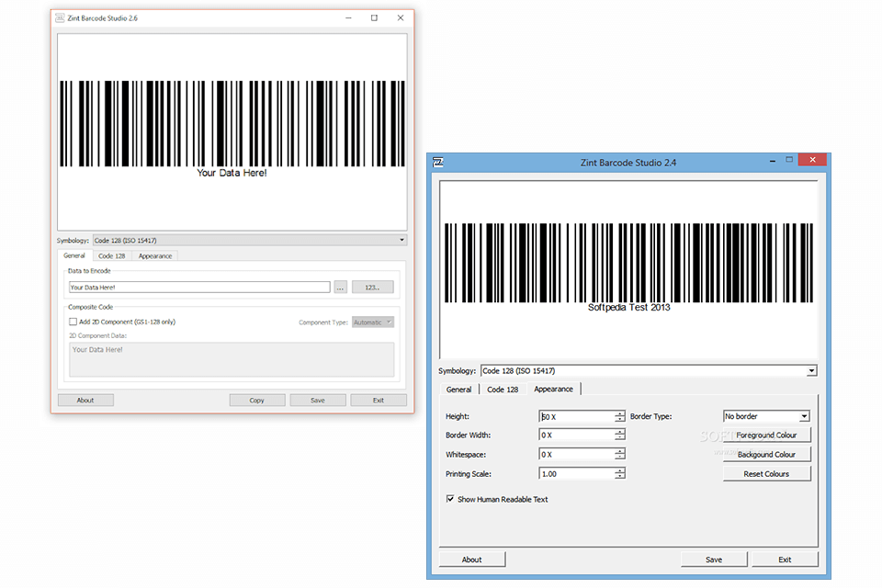
Task: Click the Zint 2.4 window app icon
Action: pos(438,163)
